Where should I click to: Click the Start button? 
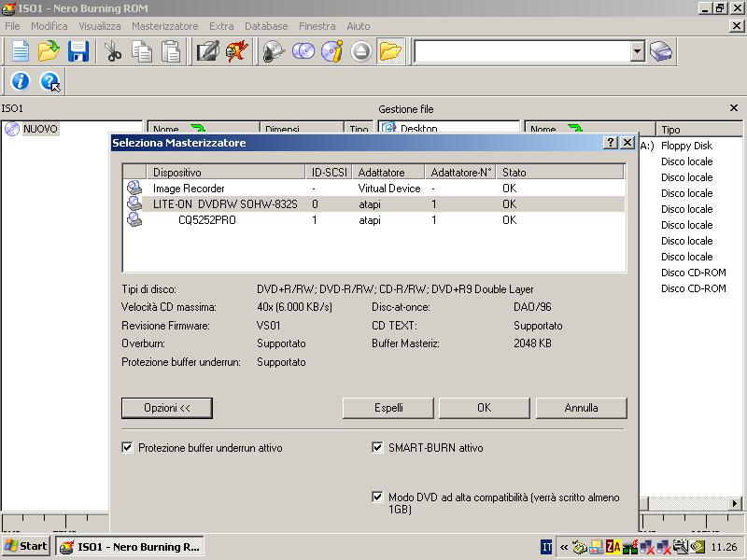click(x=26, y=546)
